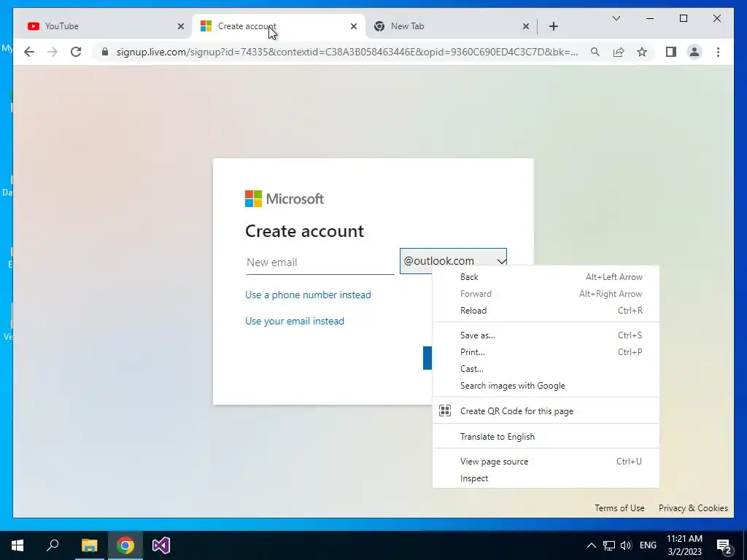Choose Create QR Code for this page

pyautogui.click(x=546, y=411)
